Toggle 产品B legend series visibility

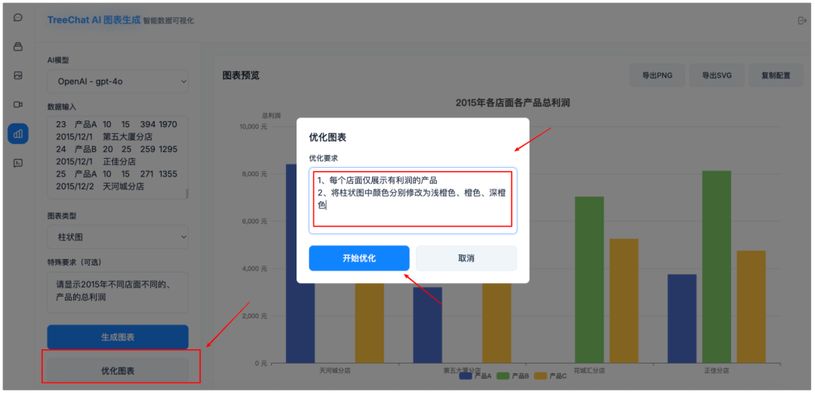(x=514, y=375)
